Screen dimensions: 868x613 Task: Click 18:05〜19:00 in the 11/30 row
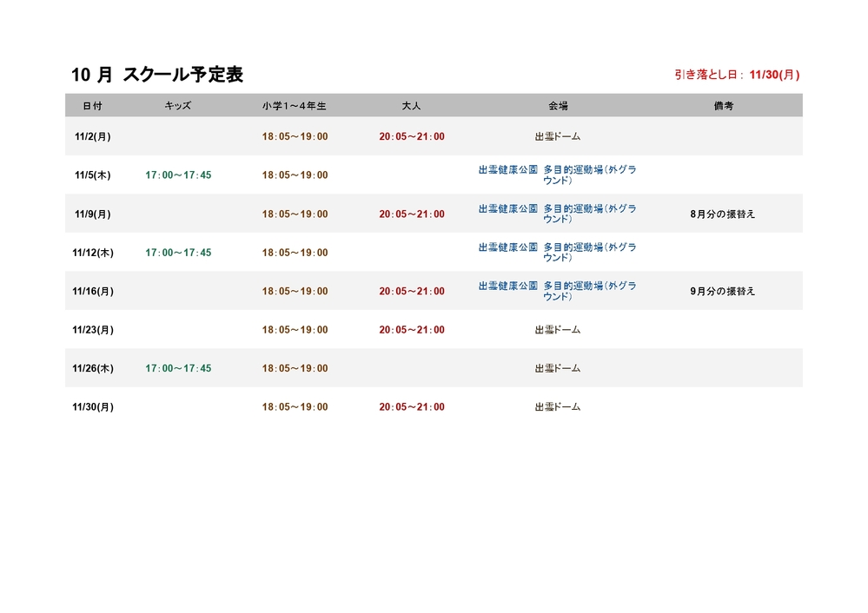(295, 407)
